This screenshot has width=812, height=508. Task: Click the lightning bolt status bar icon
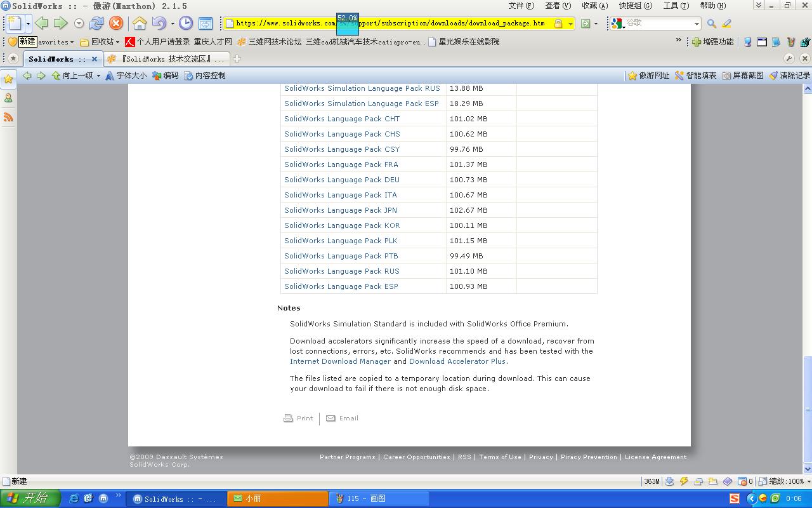684,481
